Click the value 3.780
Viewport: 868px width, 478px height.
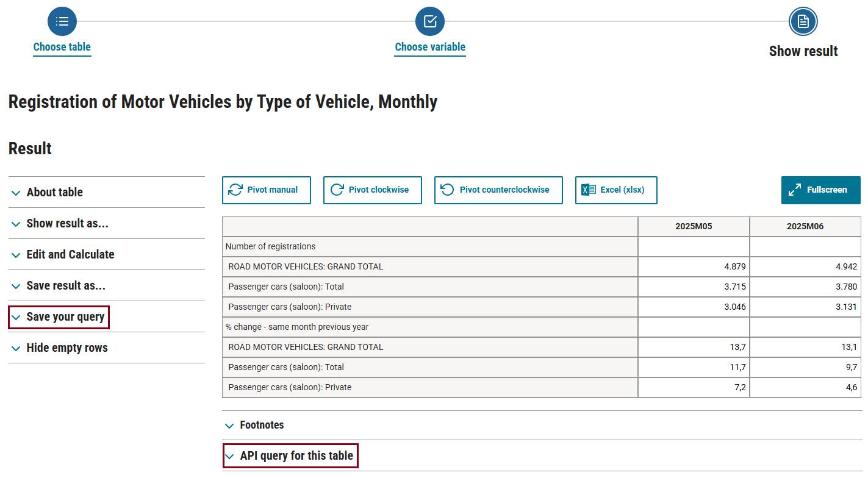[846, 287]
